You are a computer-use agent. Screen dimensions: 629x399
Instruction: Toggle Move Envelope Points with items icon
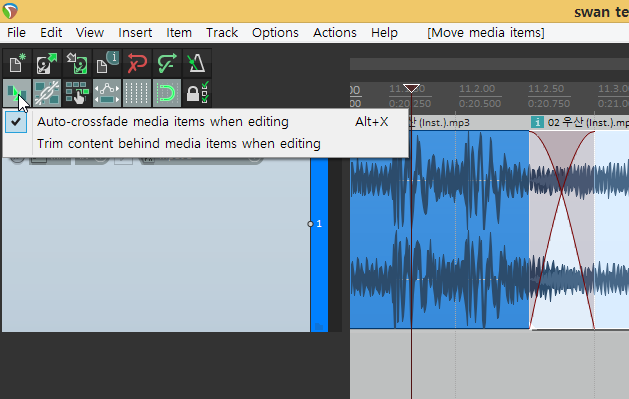point(107,93)
